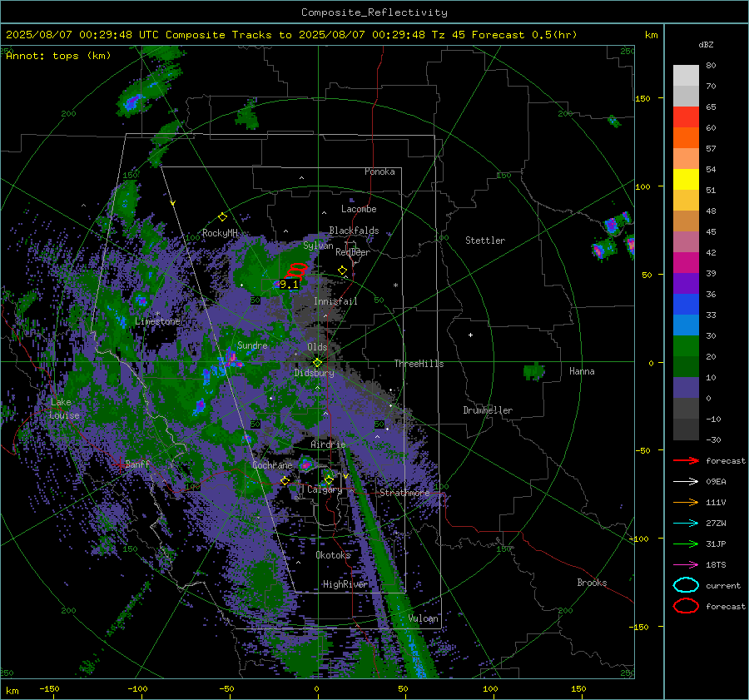The image size is (749, 700).
Task: Click the RedDeer city label
Action: point(353,252)
